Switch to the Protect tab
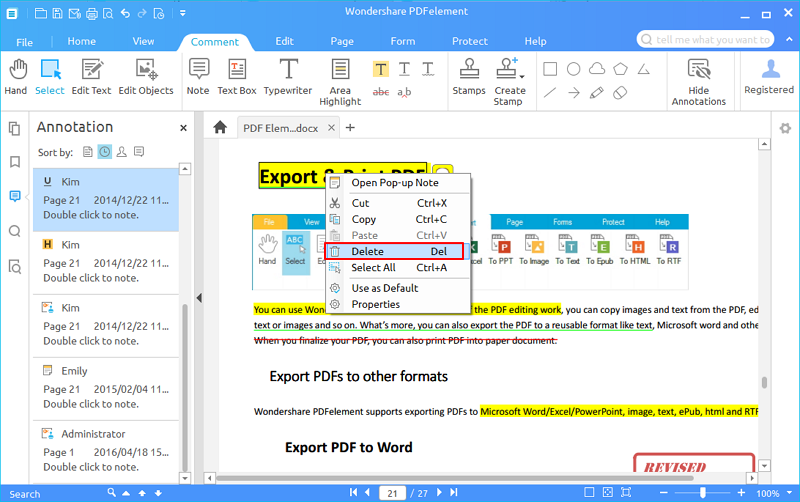The image size is (800, 502). [470, 41]
